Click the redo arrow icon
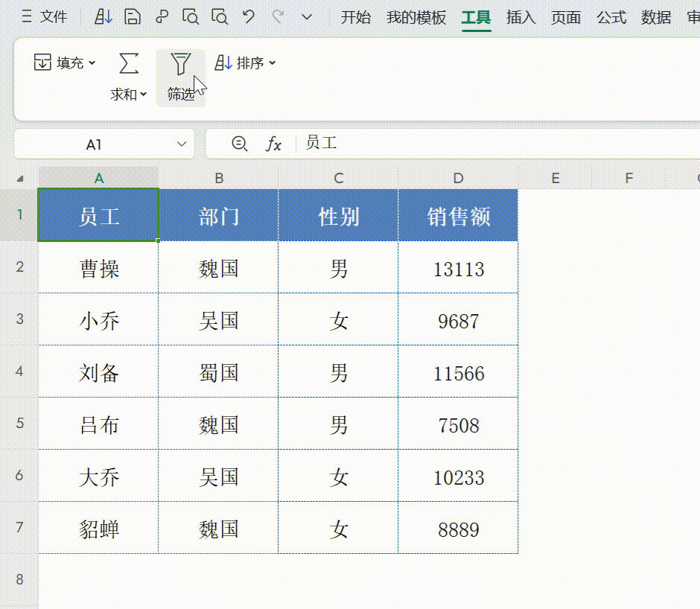The height and width of the screenshot is (609, 700). (x=278, y=17)
